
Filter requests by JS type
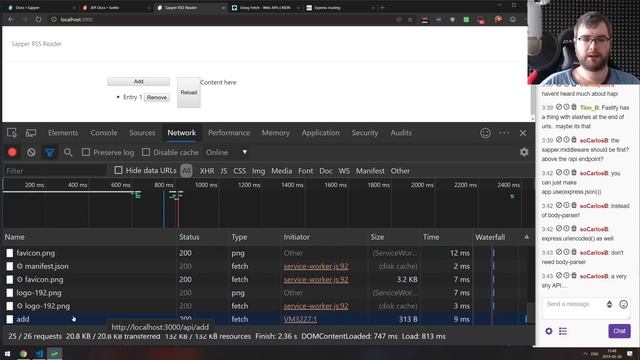224,171
